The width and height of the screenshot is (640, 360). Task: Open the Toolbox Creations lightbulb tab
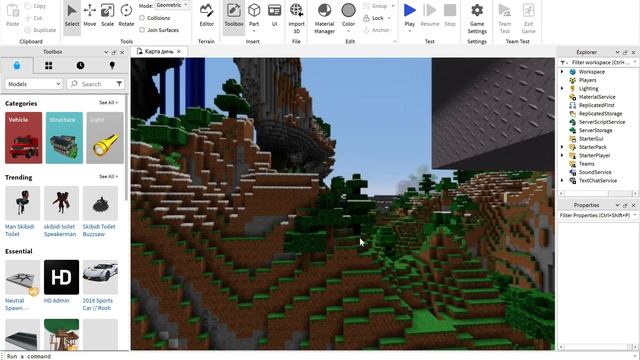[112, 65]
